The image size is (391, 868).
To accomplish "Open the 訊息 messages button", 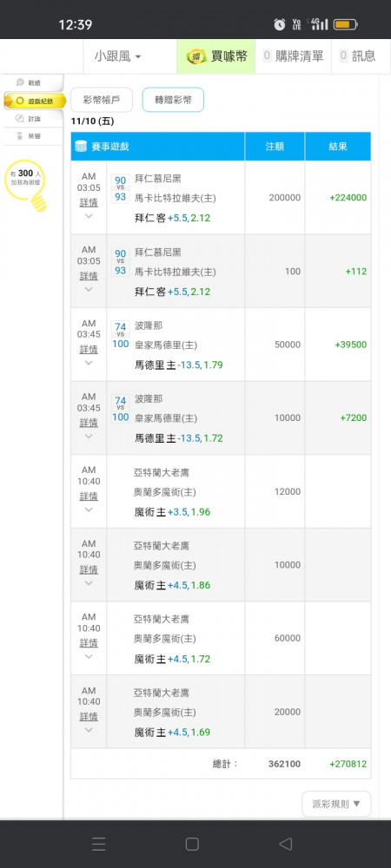I will (x=357, y=56).
